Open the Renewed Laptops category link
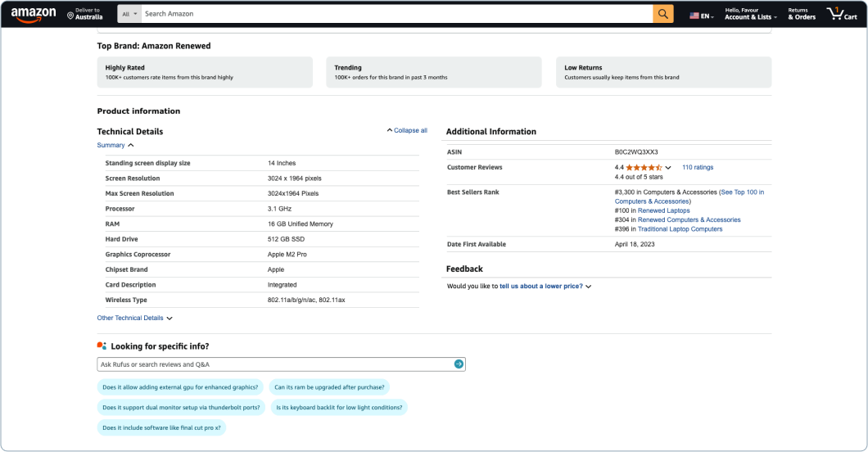This screenshot has width=868, height=452. 664,210
